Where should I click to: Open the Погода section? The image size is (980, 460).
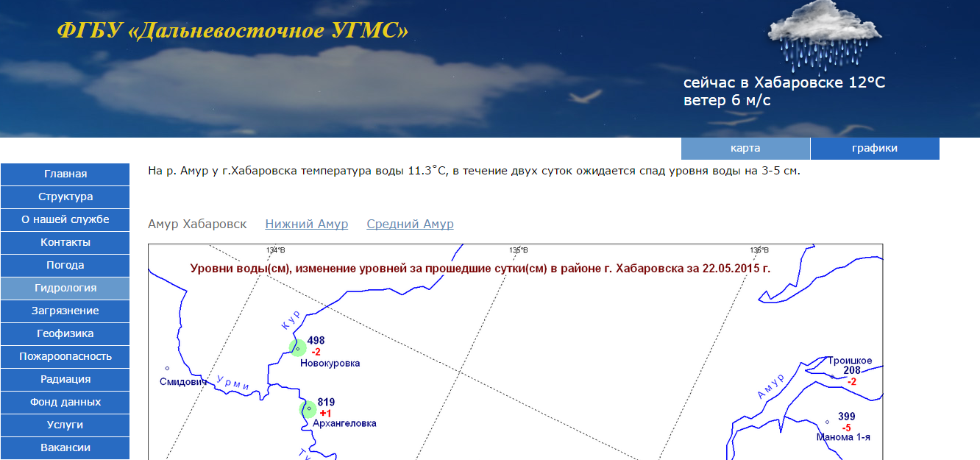point(65,265)
